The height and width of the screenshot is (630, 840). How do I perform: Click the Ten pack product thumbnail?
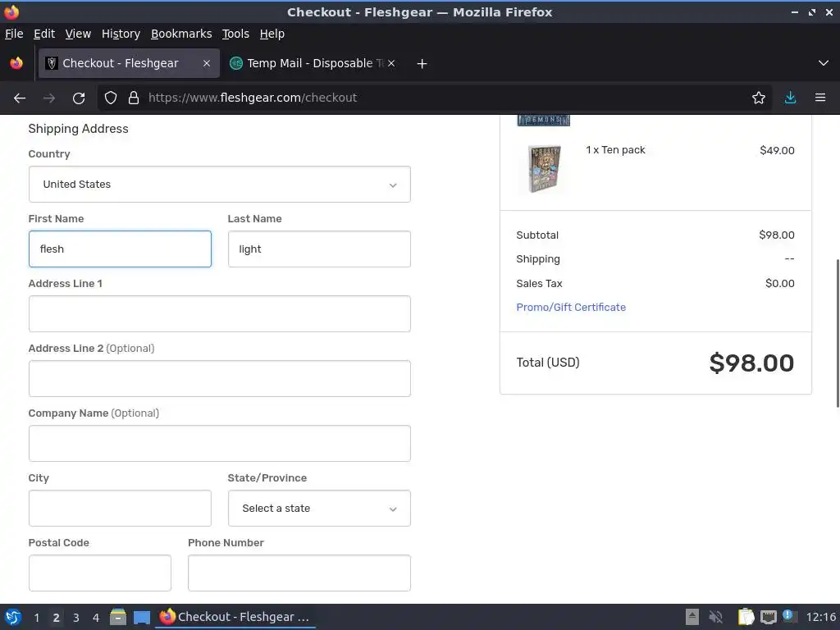click(545, 169)
